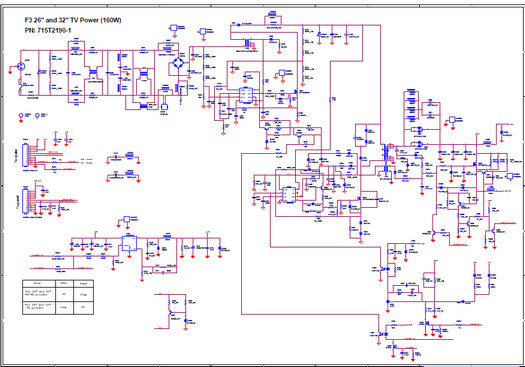Click the common-mode choke after the input filter
The height and width of the screenshot is (367, 525).
(x=93, y=72)
